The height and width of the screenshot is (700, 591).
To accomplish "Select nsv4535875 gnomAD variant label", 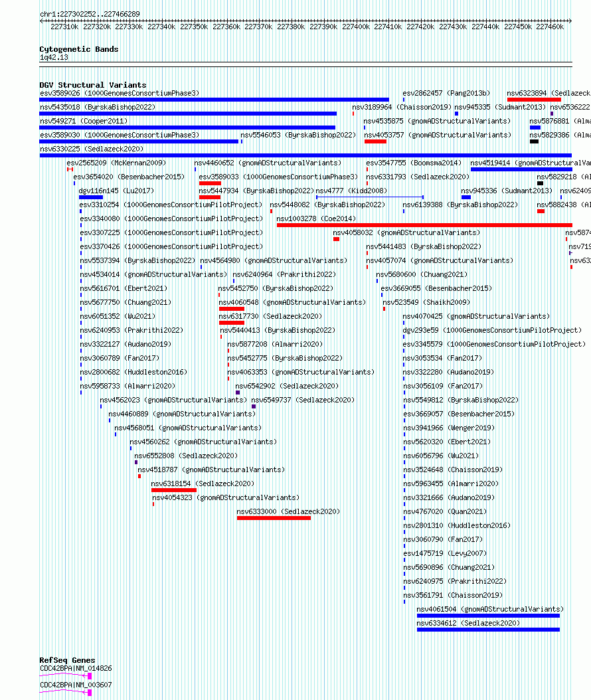I will pos(437,121).
